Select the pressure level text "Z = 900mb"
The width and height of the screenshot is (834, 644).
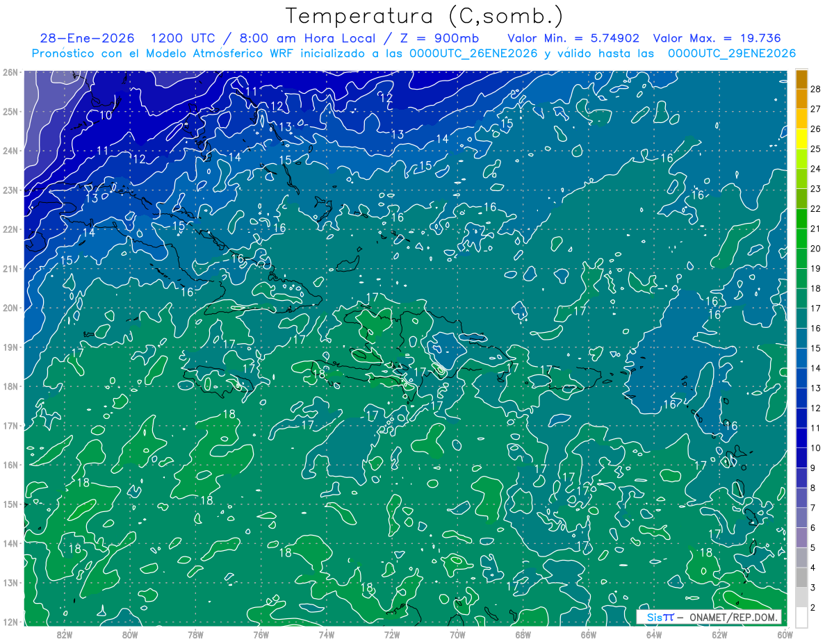(x=441, y=38)
